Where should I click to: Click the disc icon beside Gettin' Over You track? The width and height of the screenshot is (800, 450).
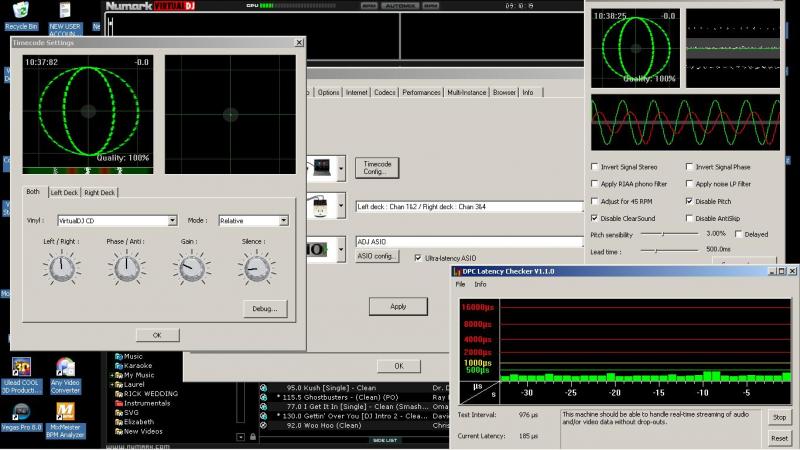point(263,416)
